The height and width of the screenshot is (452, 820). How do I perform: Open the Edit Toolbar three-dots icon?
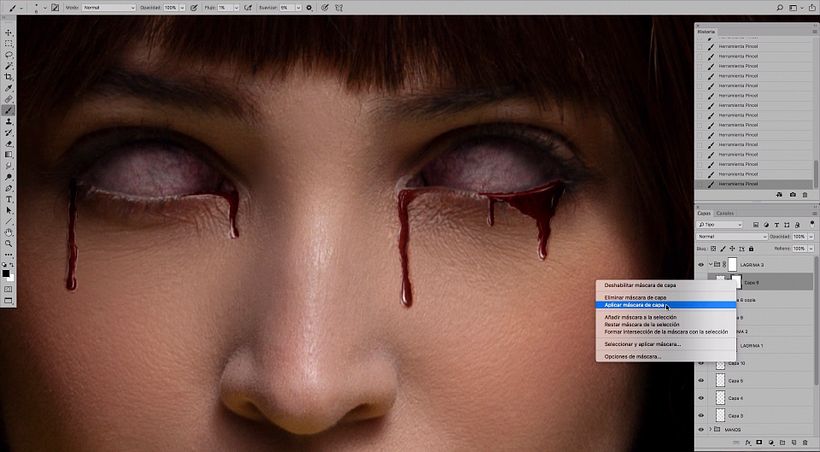[x=8, y=255]
